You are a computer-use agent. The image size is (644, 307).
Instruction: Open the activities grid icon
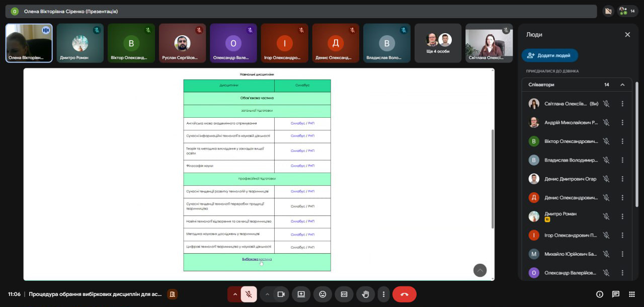[631, 294]
